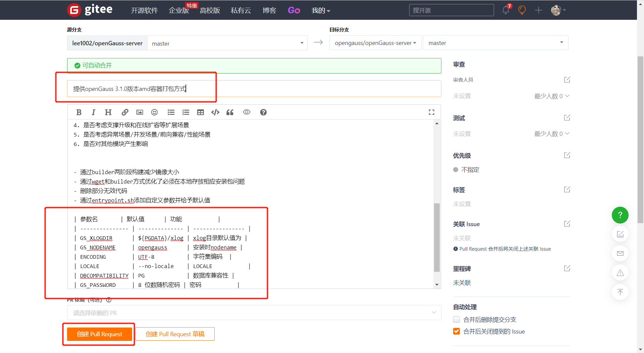Click the floating mail button
The image size is (644, 353).
click(620, 253)
